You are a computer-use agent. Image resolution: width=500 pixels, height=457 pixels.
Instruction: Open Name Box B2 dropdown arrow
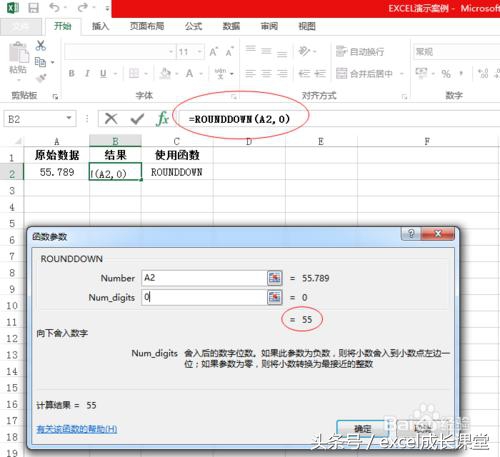pos(69,118)
